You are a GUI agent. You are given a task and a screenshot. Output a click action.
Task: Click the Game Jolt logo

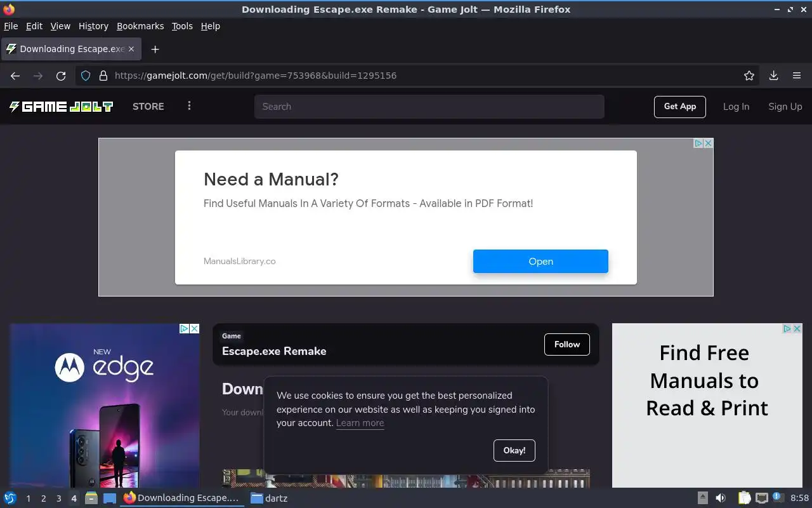pyautogui.click(x=61, y=107)
